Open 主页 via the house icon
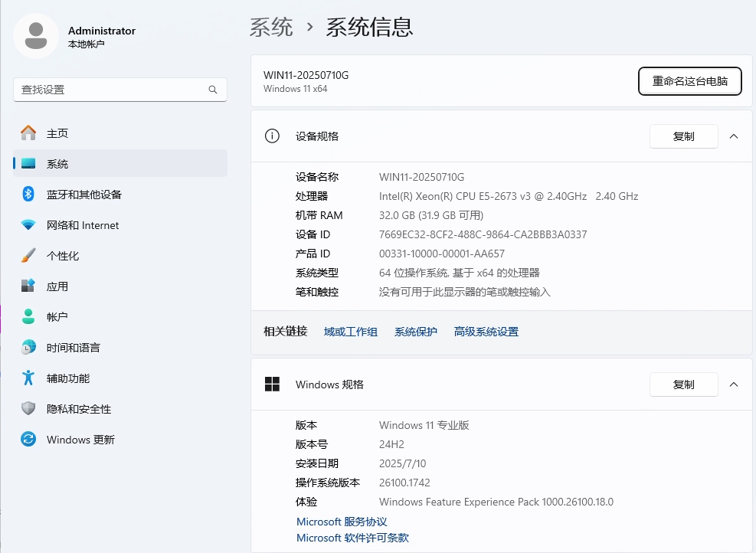 click(28, 133)
